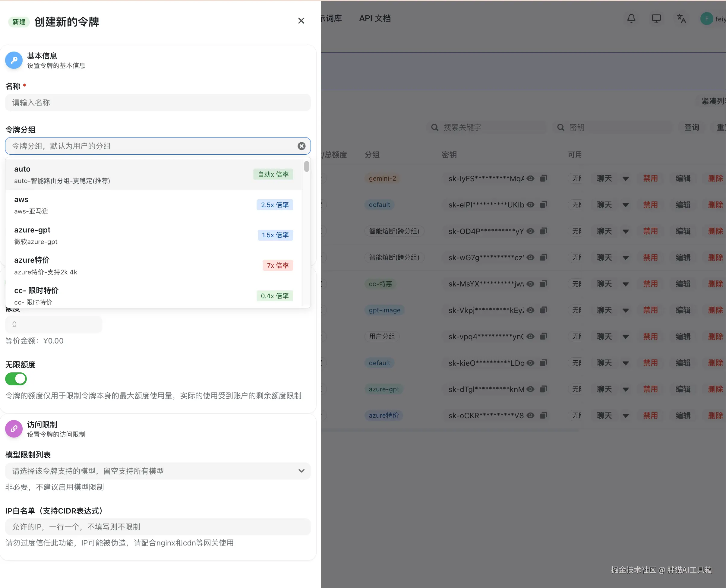Viewport: 726px width, 588px height.
Task: Clear the token group field
Action: (x=301, y=146)
